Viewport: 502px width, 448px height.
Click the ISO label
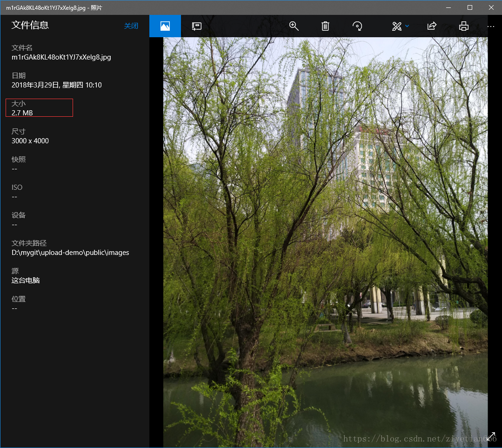[x=17, y=187]
